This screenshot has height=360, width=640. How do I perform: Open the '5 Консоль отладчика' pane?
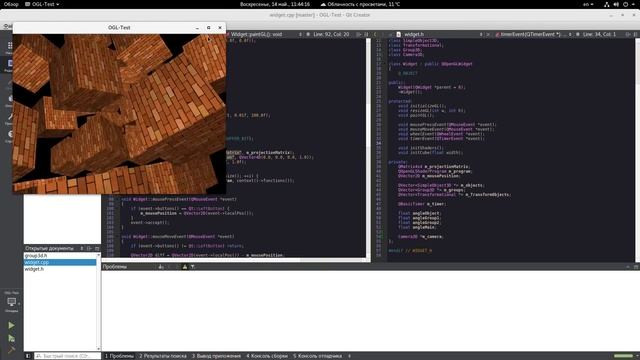(317, 356)
